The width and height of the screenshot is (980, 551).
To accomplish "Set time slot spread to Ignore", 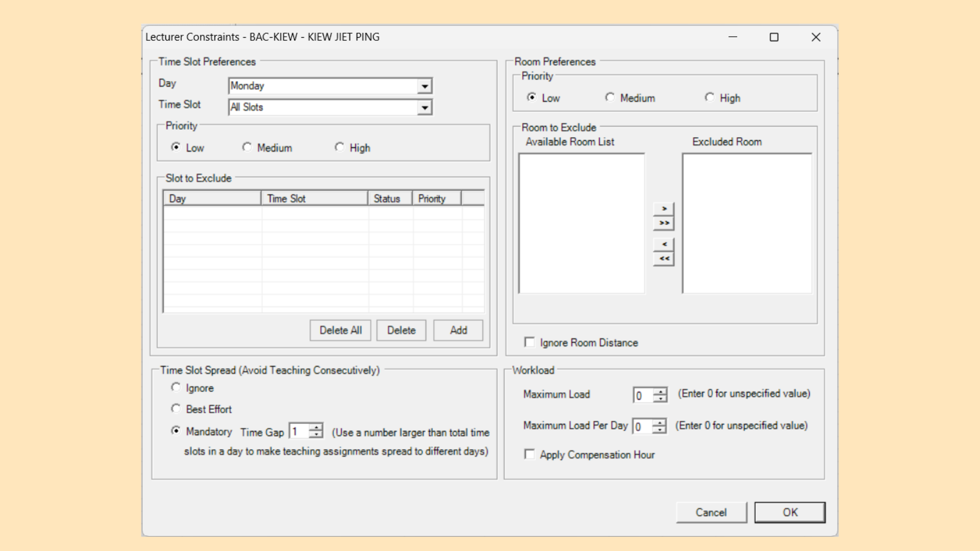I will pos(176,387).
